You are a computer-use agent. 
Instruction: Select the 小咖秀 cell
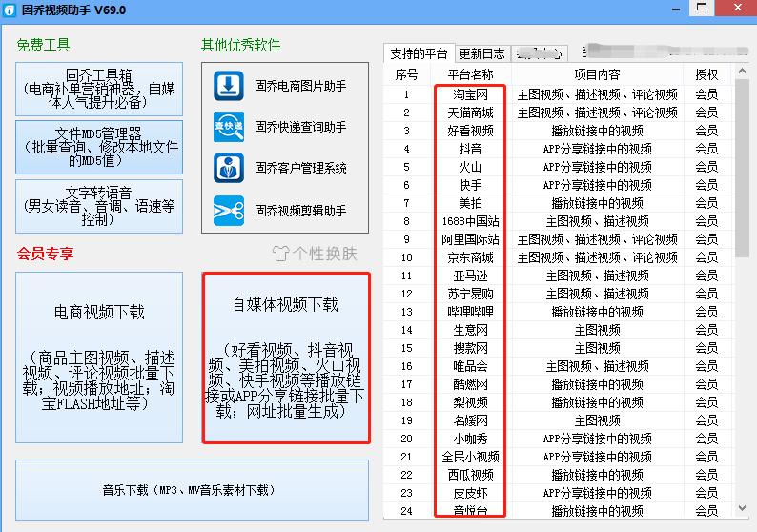[x=470, y=439]
